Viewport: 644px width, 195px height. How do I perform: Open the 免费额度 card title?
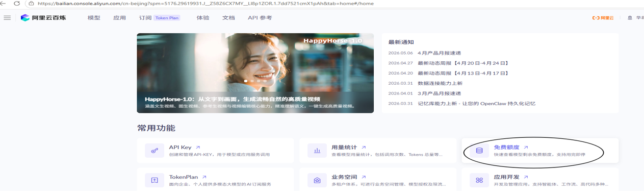click(x=507, y=148)
